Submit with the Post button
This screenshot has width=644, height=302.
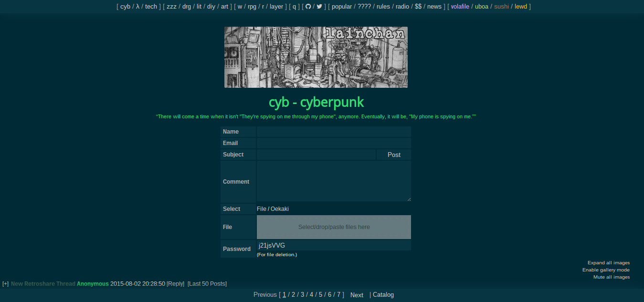pos(394,155)
